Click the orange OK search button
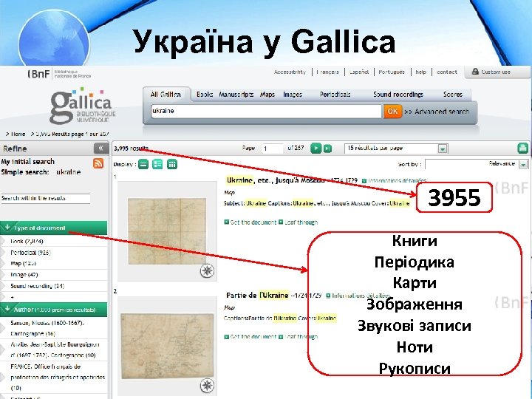This screenshot has height=399, width=532. click(392, 112)
